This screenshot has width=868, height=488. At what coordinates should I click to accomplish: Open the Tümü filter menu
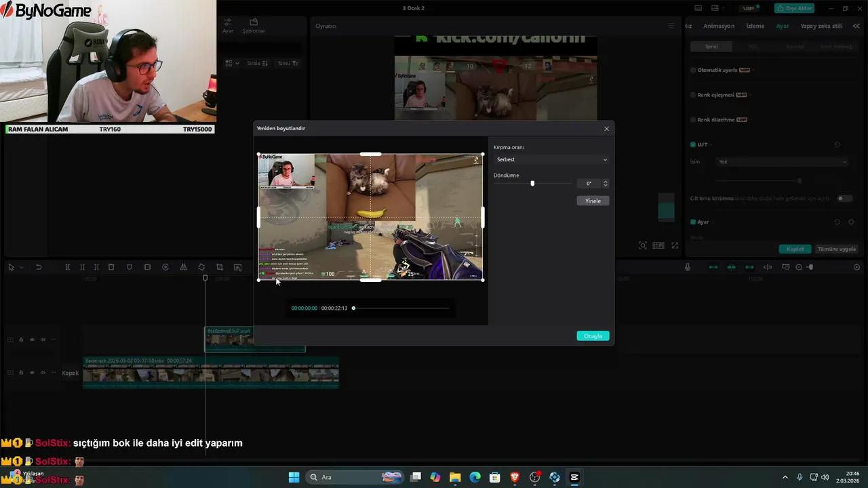tap(288, 63)
